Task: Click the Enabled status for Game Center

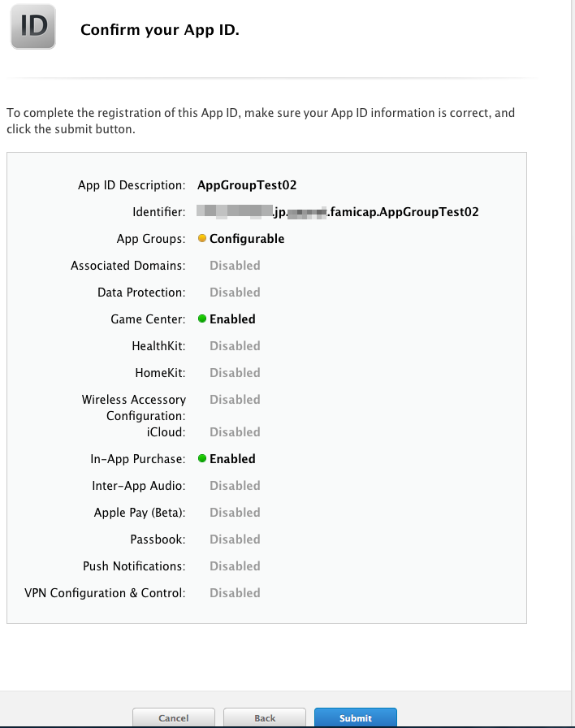Action: point(232,319)
